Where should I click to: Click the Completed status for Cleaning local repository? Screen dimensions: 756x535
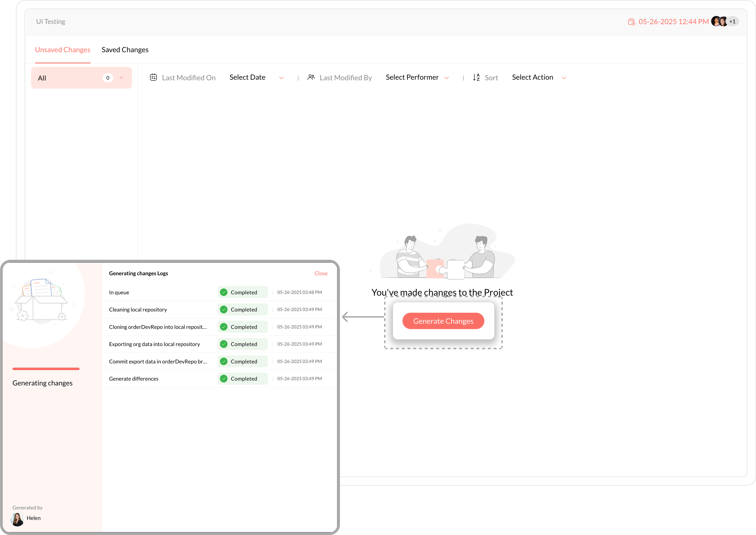pos(243,310)
